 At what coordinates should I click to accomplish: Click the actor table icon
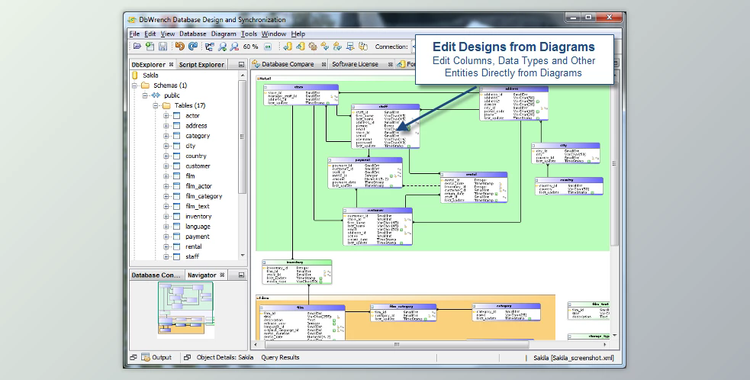click(176, 115)
